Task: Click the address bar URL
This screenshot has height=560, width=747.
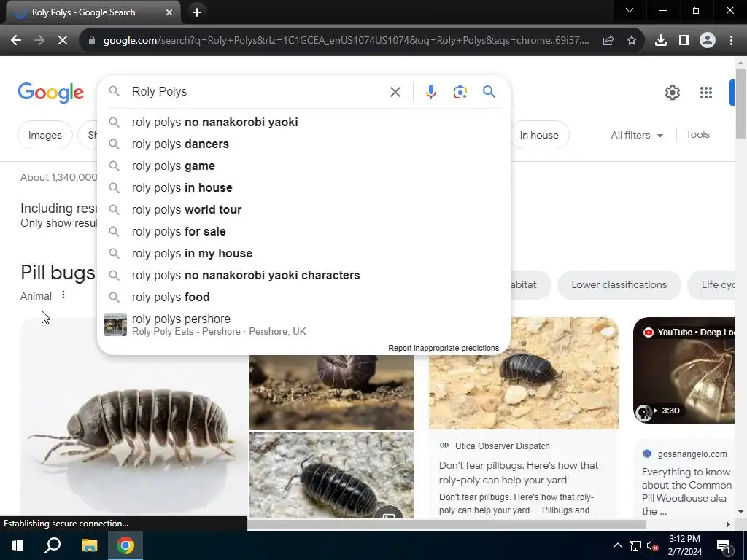Action: [347, 41]
